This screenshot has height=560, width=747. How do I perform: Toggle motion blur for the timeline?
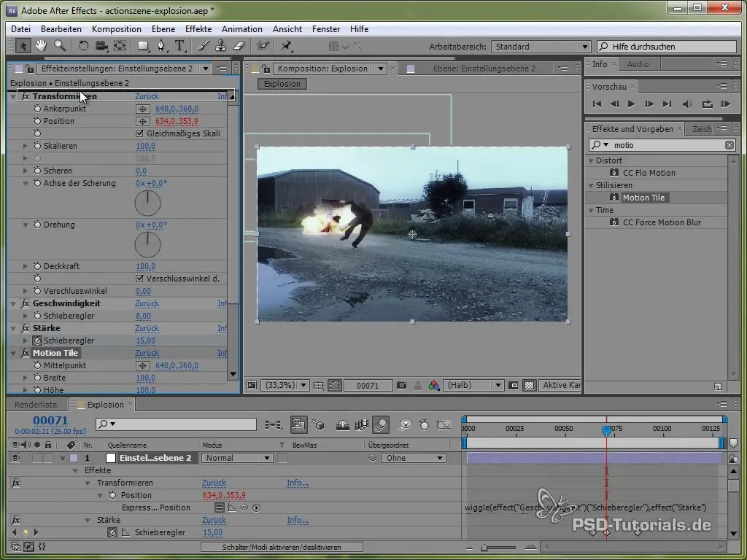380,424
